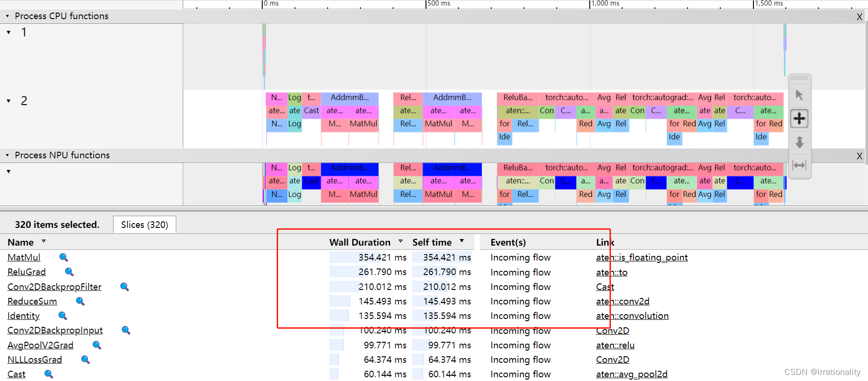
Task: Select the pointer selection tool
Action: tap(799, 95)
